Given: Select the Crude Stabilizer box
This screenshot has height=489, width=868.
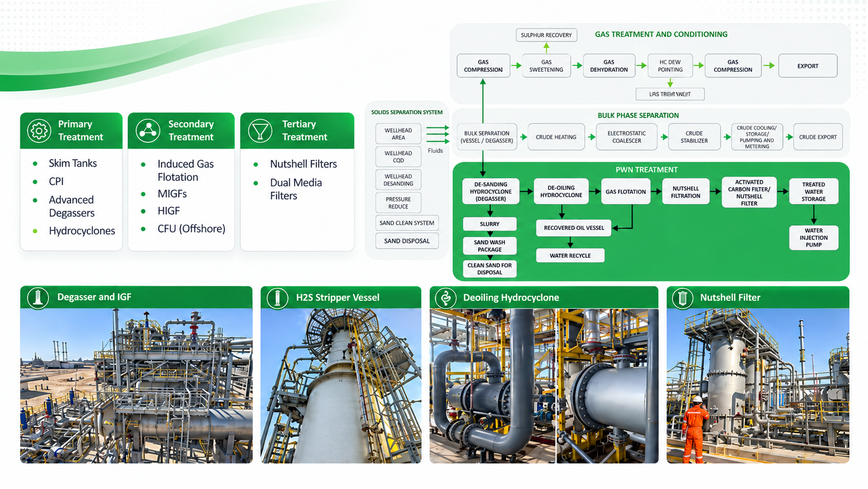Looking at the screenshot, I should (x=694, y=137).
